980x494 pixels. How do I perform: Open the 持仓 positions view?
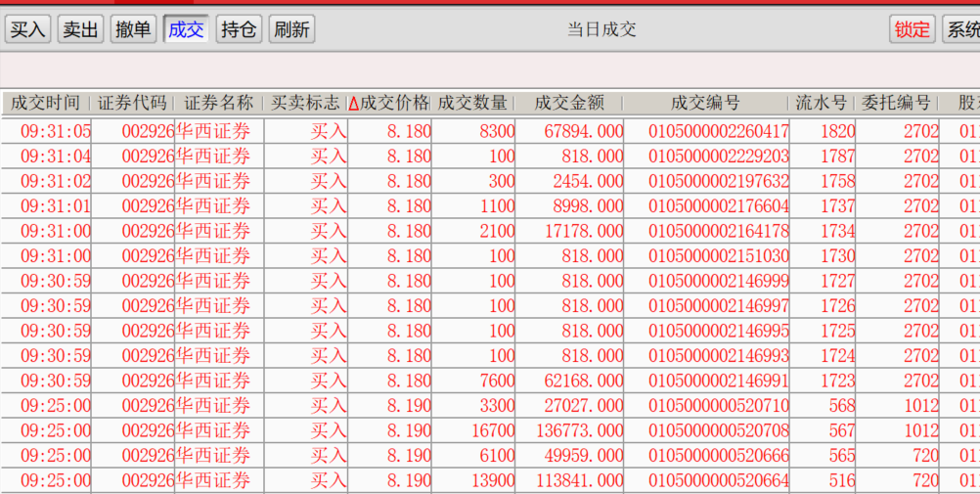[239, 29]
